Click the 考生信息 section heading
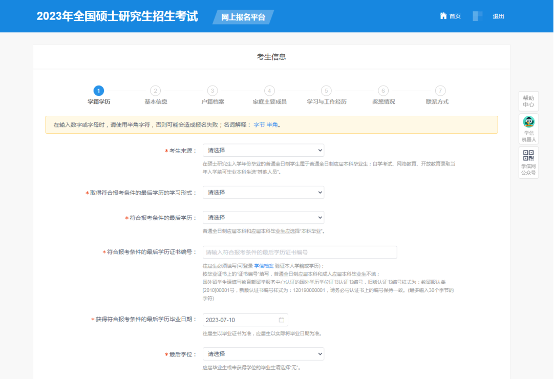Screen dimensions: 554x380 [x=271, y=57]
